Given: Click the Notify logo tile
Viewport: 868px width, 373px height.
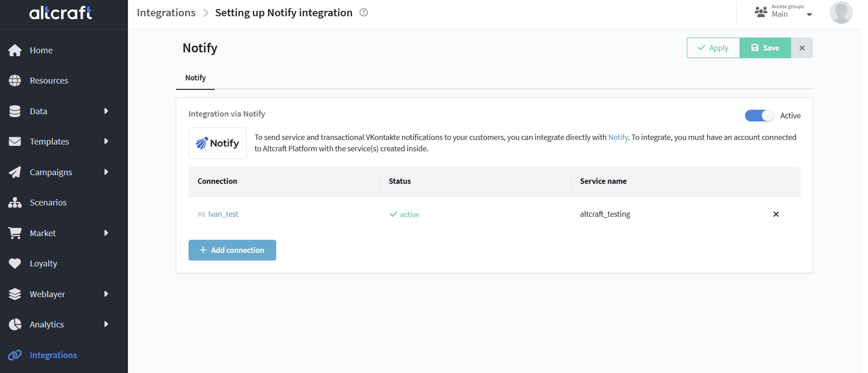Looking at the screenshot, I should pos(217,143).
